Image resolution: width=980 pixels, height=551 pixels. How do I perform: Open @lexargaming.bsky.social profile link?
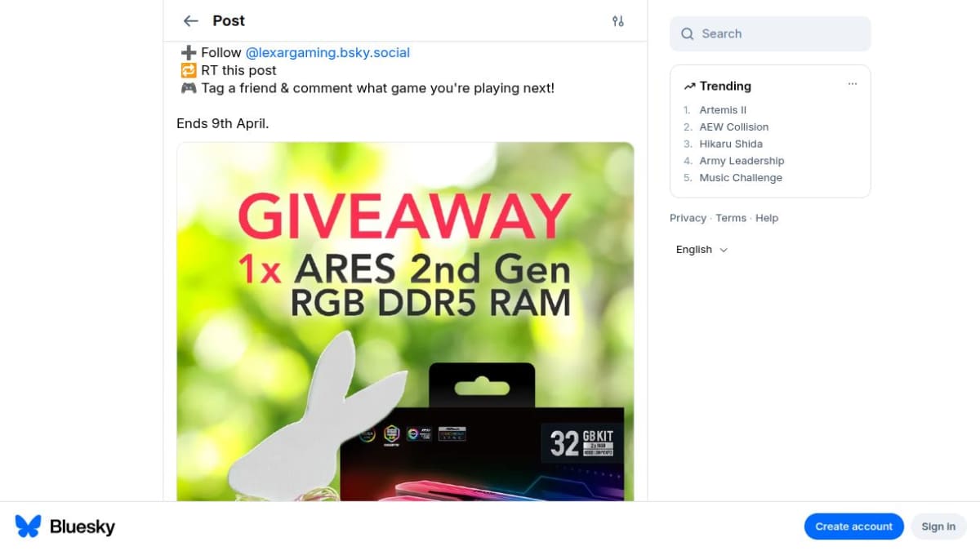(327, 53)
